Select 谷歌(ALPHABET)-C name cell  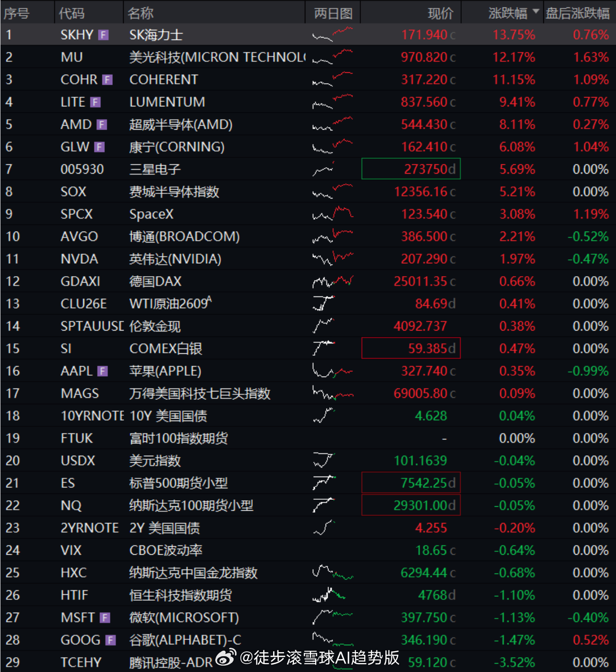(185, 640)
